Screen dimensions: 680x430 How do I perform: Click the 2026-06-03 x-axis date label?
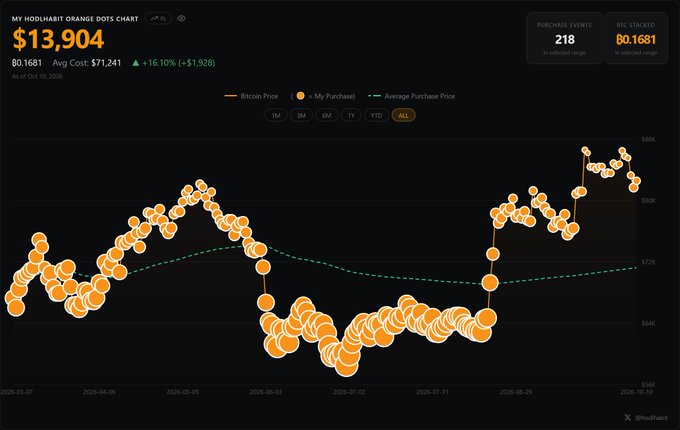click(x=266, y=392)
